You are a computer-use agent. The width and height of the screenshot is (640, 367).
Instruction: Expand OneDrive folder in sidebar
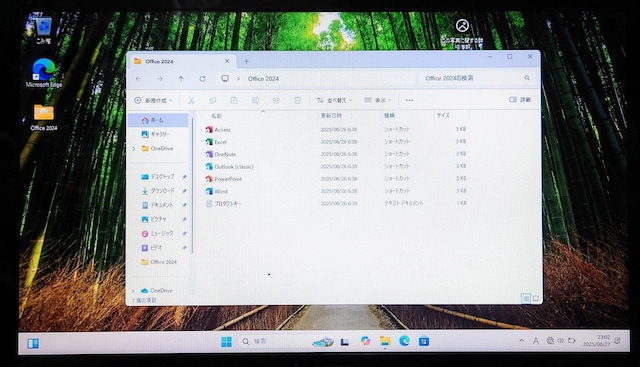pos(134,149)
